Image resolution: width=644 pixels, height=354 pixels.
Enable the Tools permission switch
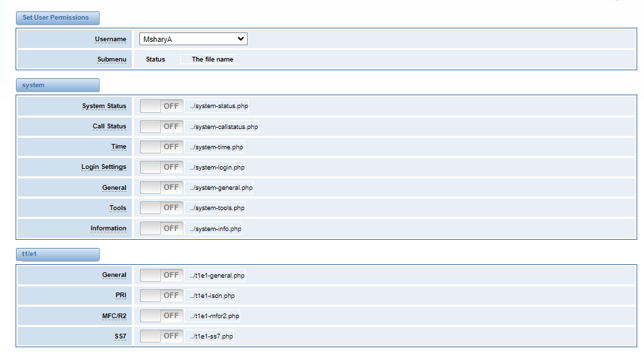(162, 207)
